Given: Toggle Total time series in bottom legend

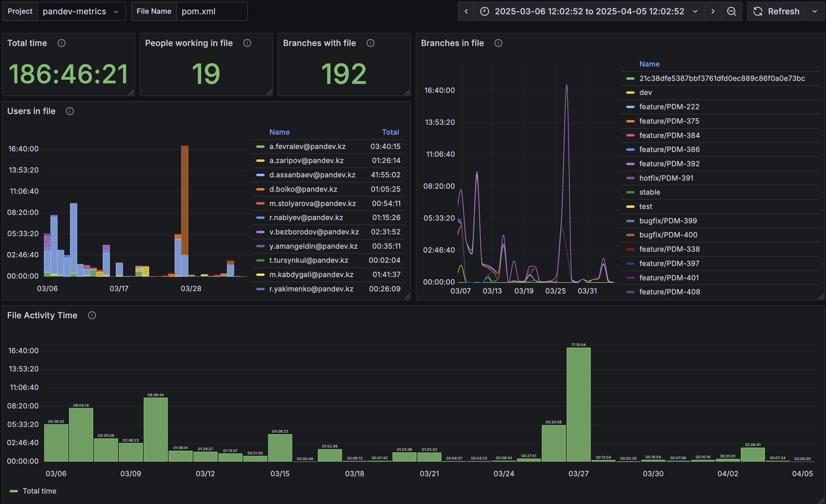Looking at the screenshot, I should coord(39,491).
